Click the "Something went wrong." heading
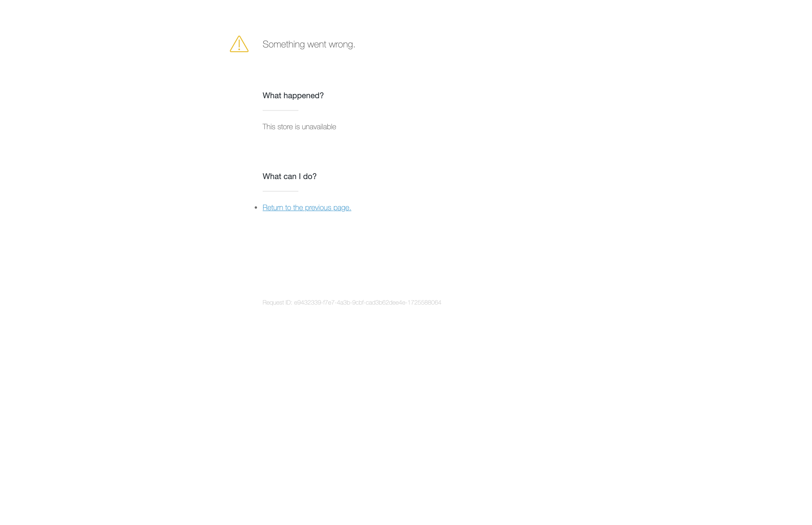The width and height of the screenshot is (812, 525). [309, 44]
